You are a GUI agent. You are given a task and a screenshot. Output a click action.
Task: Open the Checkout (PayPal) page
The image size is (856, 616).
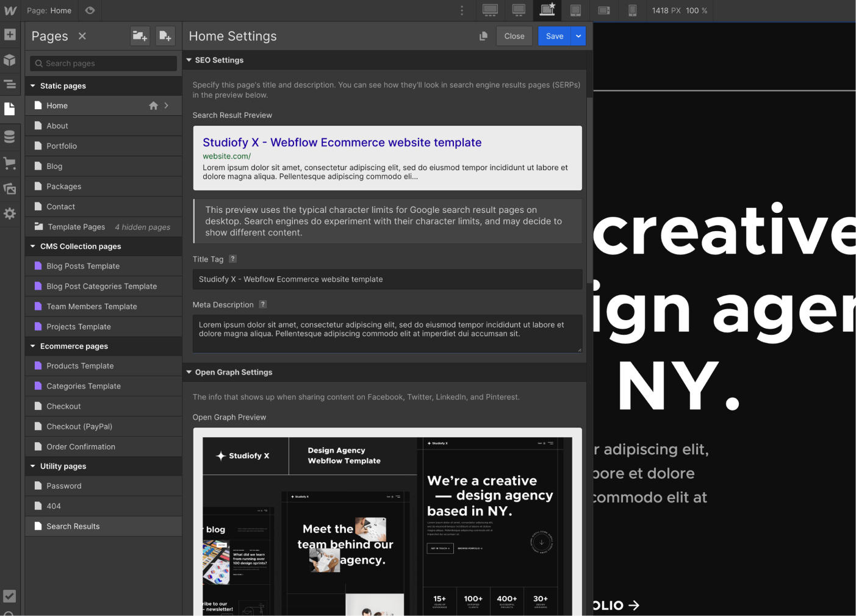coord(104,426)
